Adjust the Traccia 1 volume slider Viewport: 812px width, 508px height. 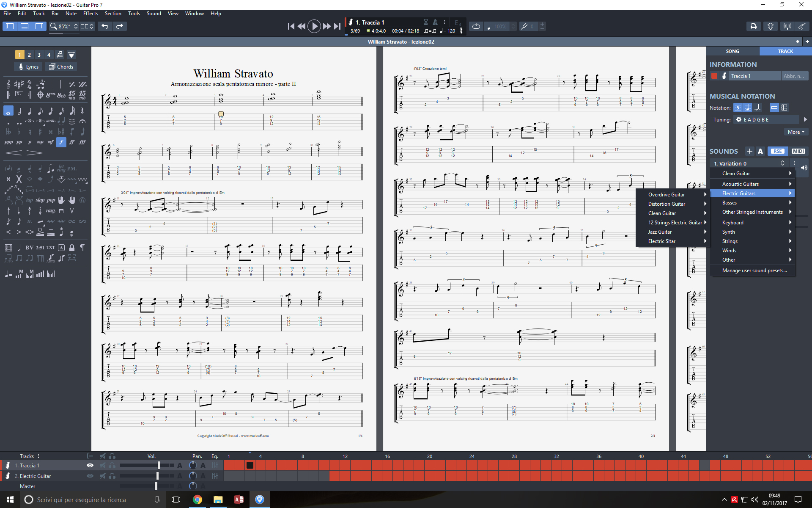(159, 465)
